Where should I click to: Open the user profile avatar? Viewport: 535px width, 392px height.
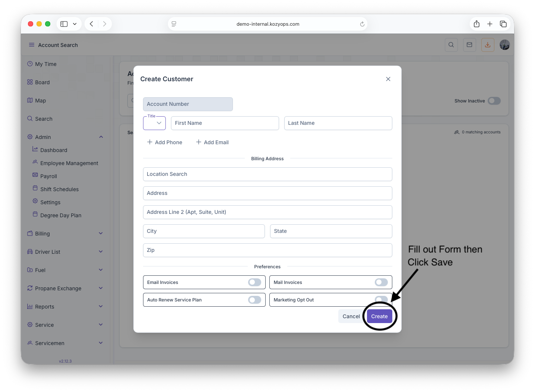(504, 45)
